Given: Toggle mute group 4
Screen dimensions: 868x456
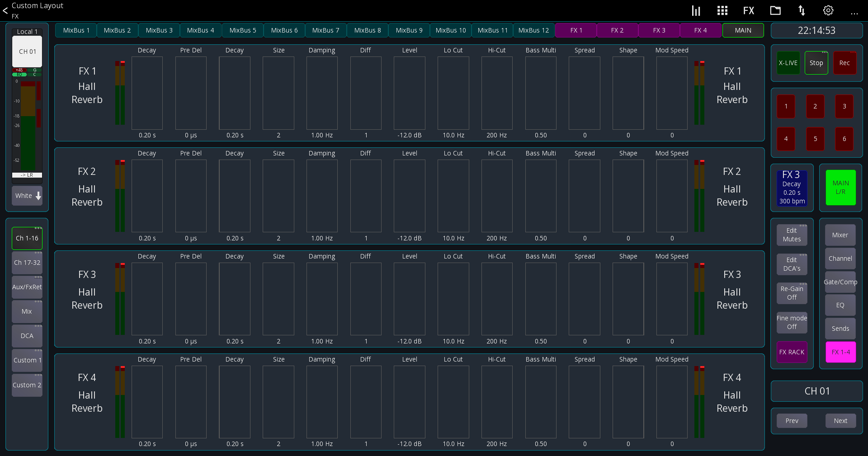Looking at the screenshot, I should click(x=786, y=139).
